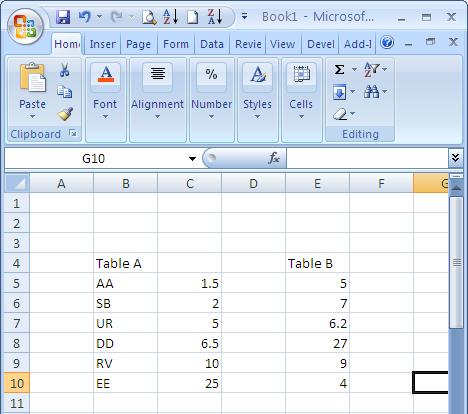
Task: Switch to the Data tab
Action: tap(212, 44)
